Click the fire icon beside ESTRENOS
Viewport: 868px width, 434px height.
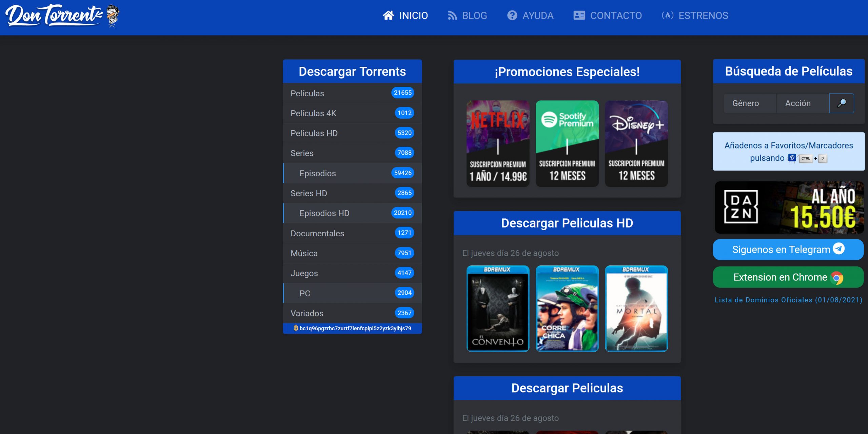point(667,16)
